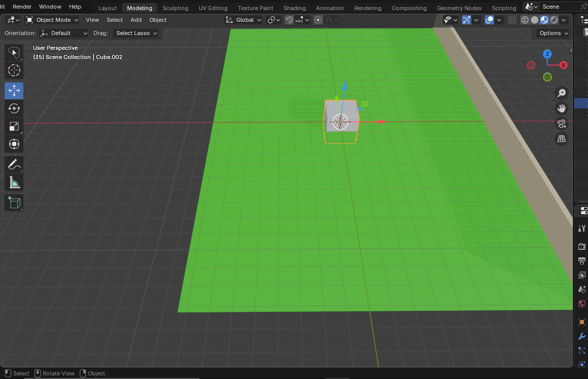Switch to the UV Editing workspace tab
This screenshot has width=588, height=379.
click(x=213, y=8)
